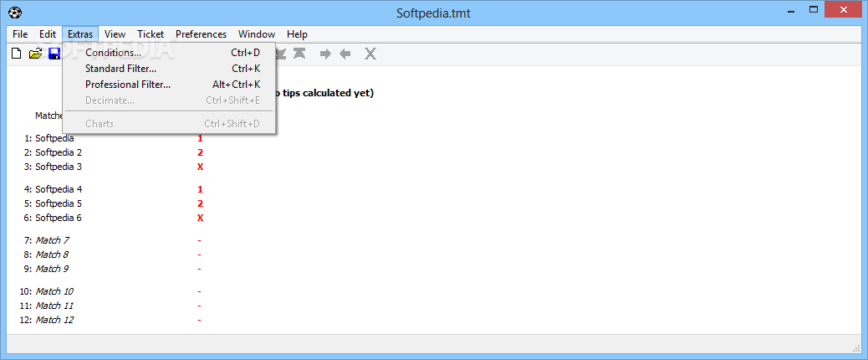
Task: Open the Help menu
Action: click(297, 34)
